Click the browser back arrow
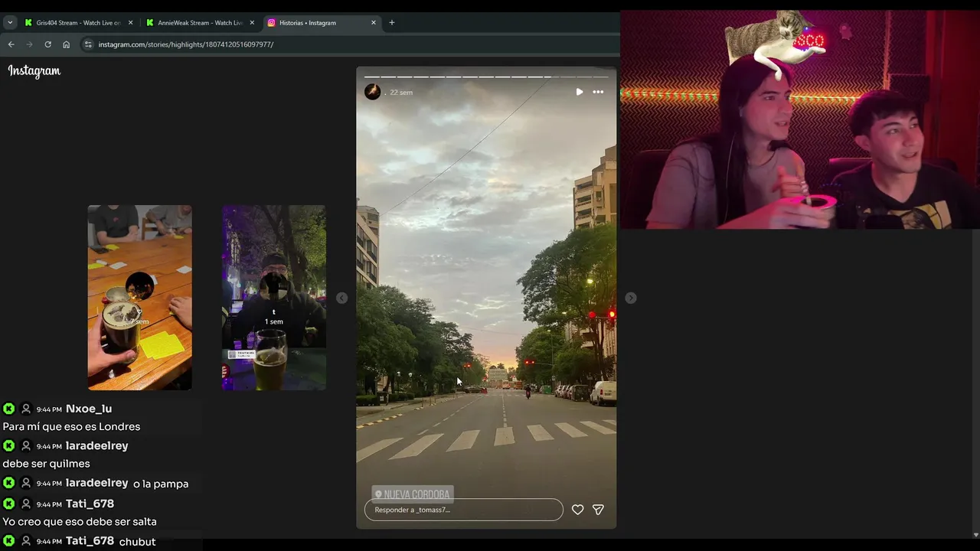Viewport: 980px width, 551px height. 11,44
